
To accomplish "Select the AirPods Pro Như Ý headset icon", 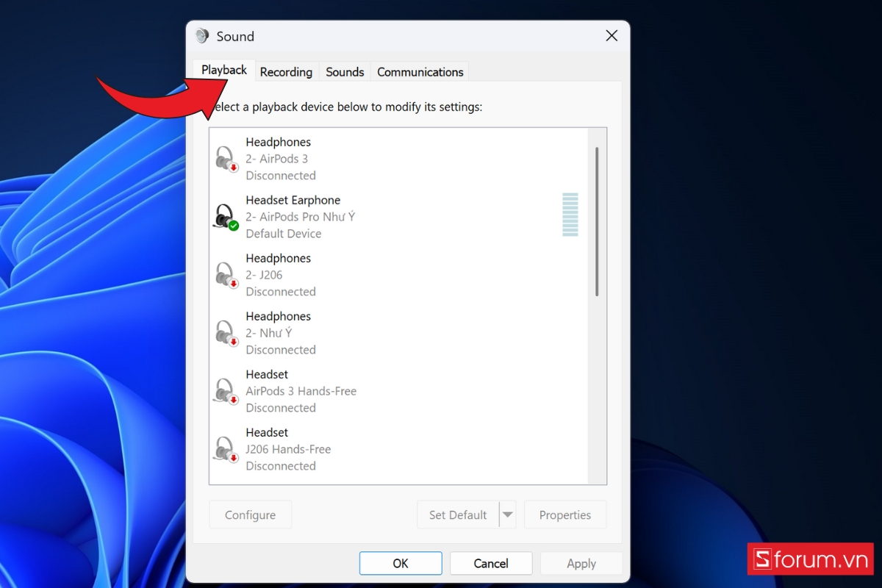I will pos(224,216).
